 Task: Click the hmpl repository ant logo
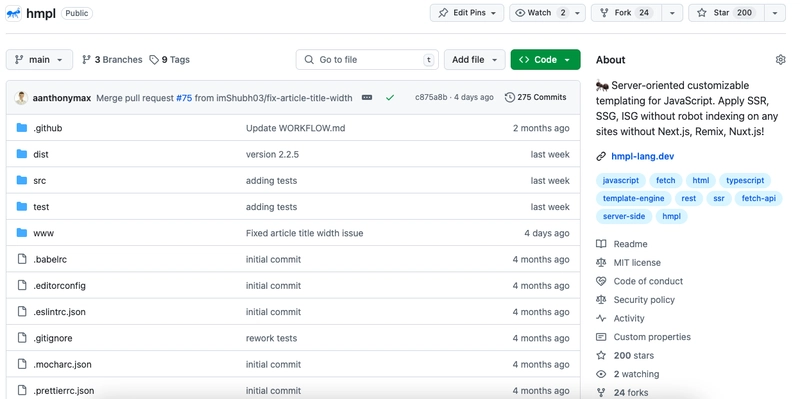(x=13, y=13)
